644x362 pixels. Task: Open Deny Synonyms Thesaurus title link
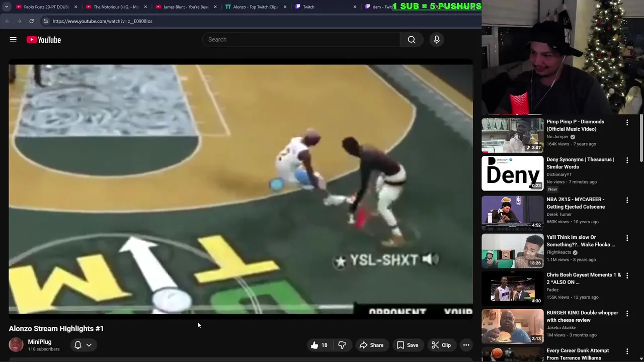[580, 163]
